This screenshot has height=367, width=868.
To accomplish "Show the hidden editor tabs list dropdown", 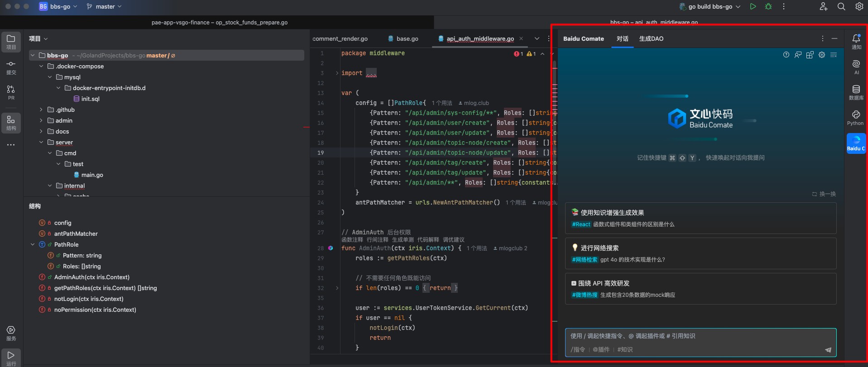I will click(x=537, y=38).
